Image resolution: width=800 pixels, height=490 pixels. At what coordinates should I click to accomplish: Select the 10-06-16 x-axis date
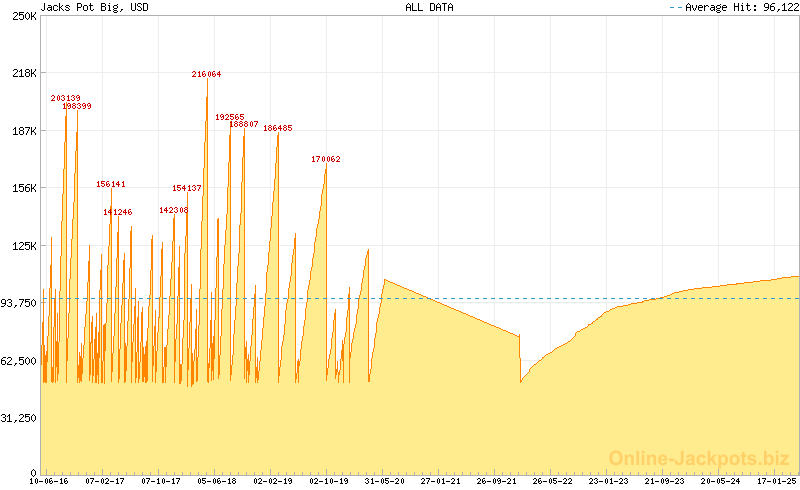tap(50, 481)
